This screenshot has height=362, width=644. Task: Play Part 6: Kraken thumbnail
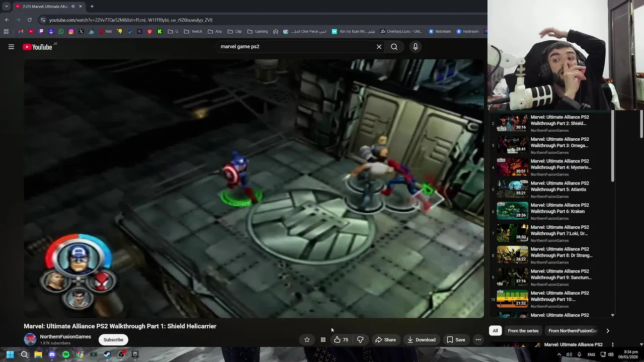512,211
